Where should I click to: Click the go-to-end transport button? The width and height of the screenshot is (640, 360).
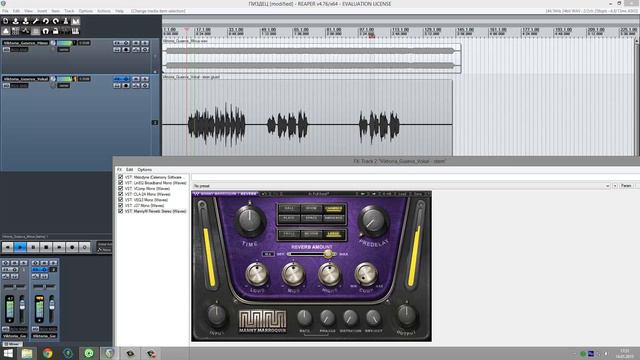[x=59, y=247]
